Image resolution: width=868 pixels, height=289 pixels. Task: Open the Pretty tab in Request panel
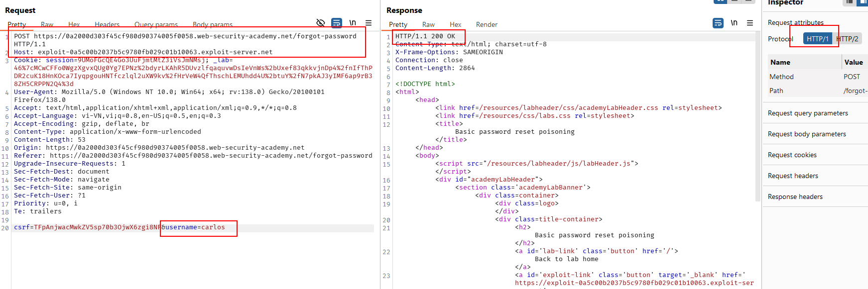[x=16, y=24]
